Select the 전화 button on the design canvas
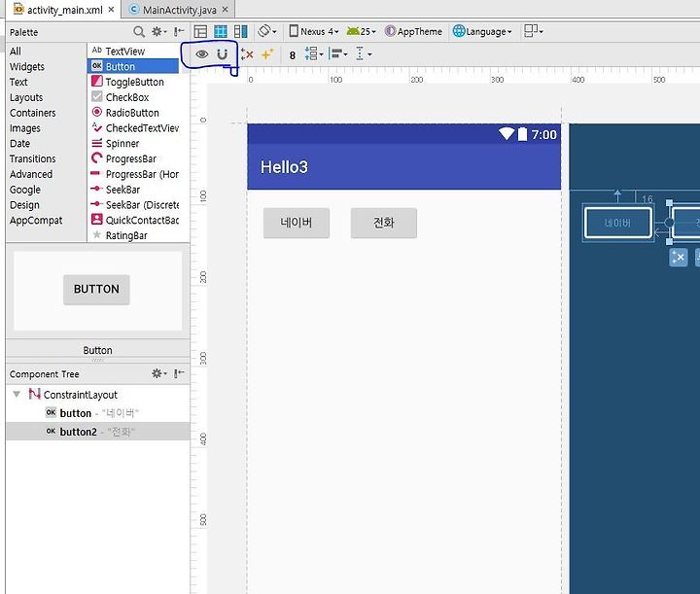The image size is (700, 594). (x=384, y=223)
